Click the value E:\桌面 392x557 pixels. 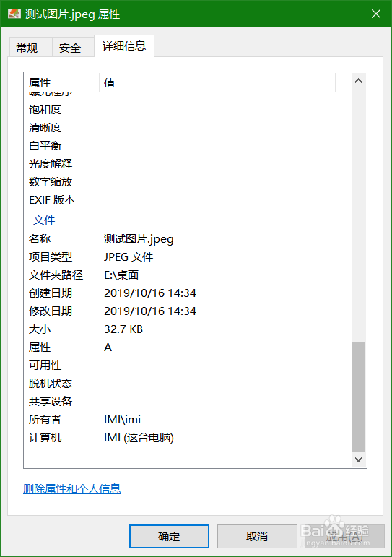click(x=121, y=275)
